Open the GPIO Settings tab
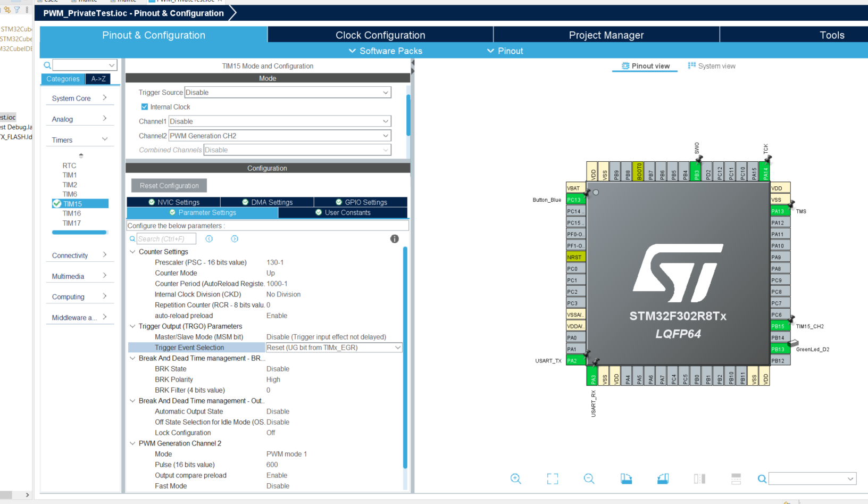868x504 pixels. point(360,202)
